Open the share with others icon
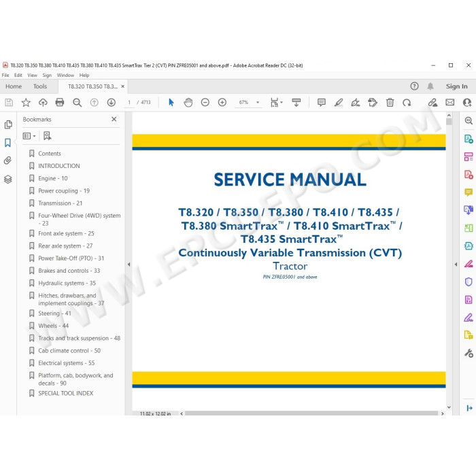 point(467,103)
